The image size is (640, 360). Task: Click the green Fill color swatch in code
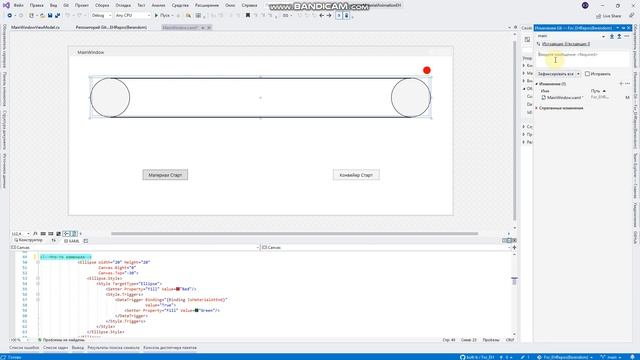point(196,310)
